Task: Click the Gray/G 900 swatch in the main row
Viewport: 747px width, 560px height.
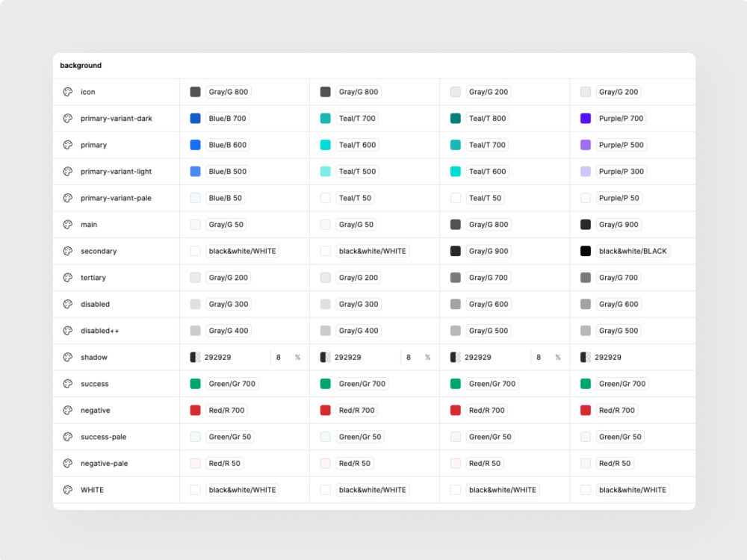Action: pyautogui.click(x=586, y=224)
